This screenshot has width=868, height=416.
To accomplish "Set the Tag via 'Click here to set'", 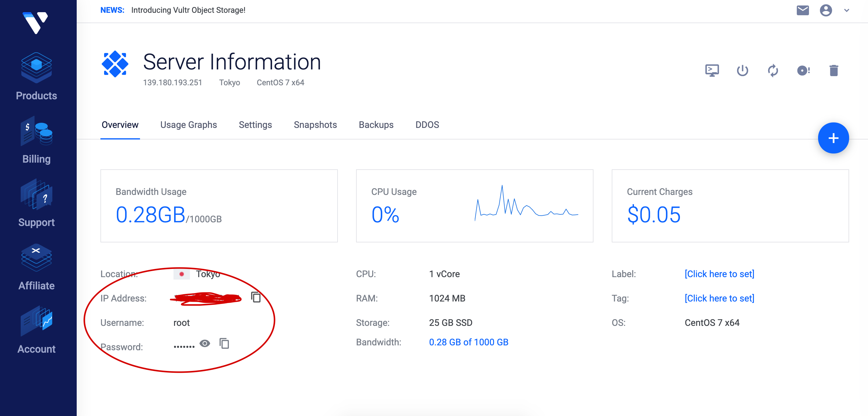I will tap(719, 298).
